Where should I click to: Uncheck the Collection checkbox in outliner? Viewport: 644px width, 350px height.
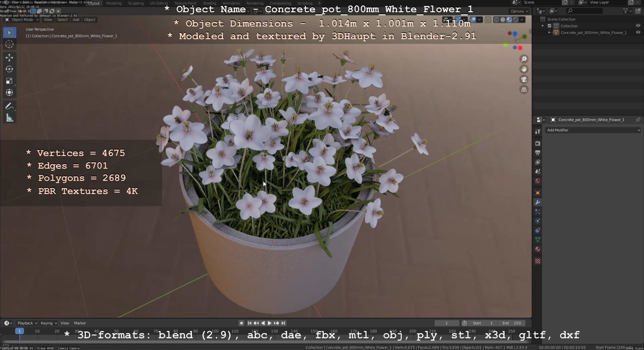550,26
